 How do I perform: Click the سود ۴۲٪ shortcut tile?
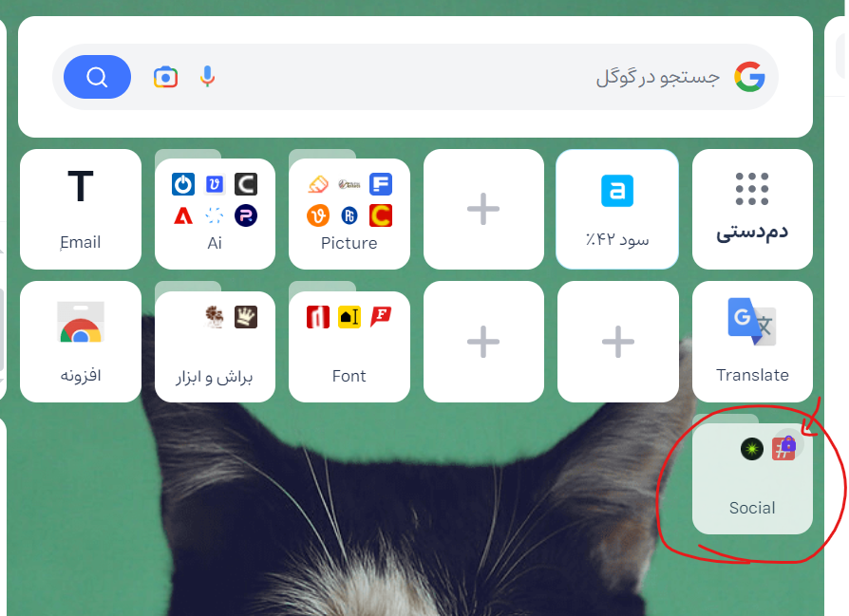(x=617, y=209)
